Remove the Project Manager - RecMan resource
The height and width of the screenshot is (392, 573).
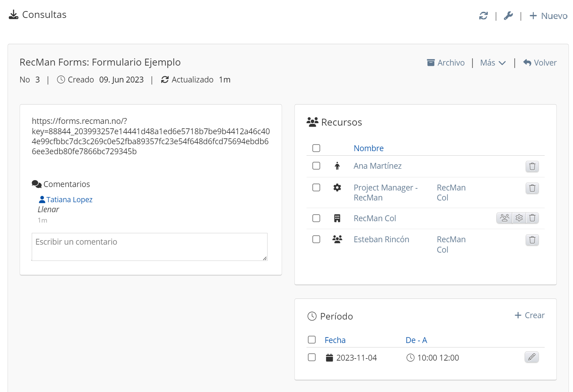click(532, 188)
